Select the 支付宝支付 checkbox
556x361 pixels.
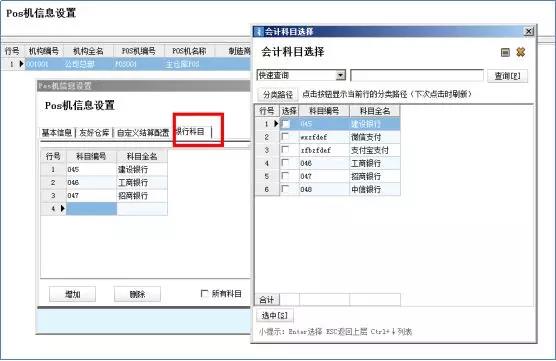[285, 150]
